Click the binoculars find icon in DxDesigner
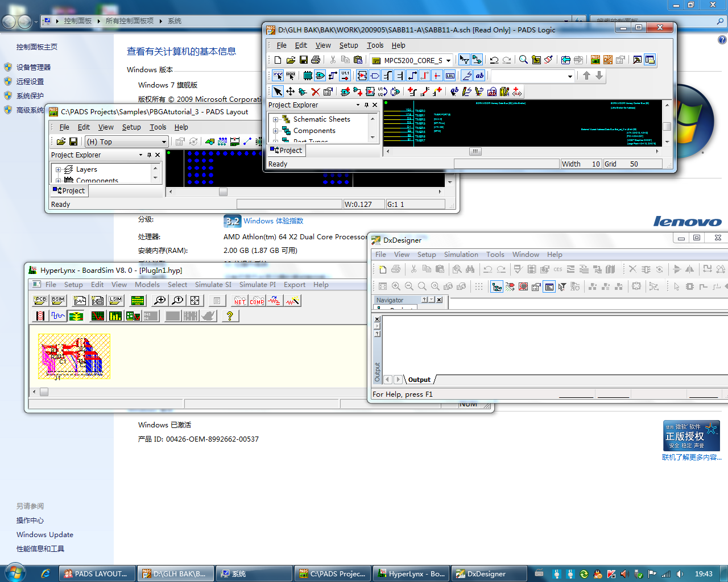 pos(470,269)
